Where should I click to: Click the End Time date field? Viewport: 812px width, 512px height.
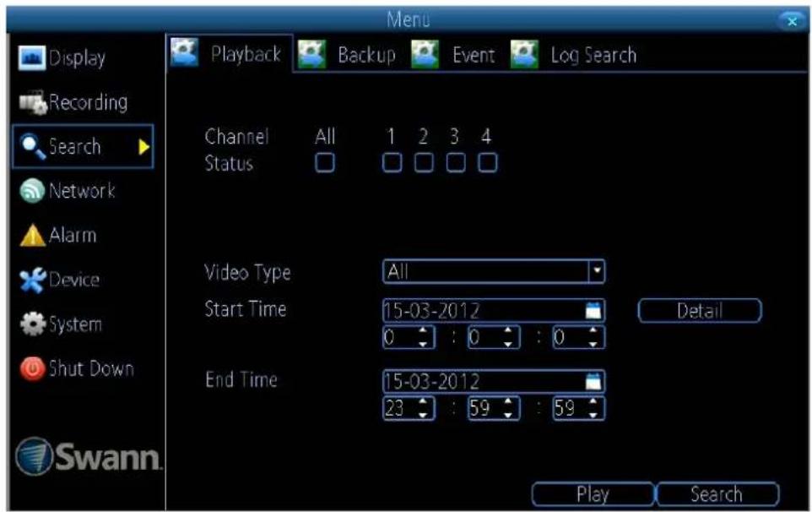point(494,382)
